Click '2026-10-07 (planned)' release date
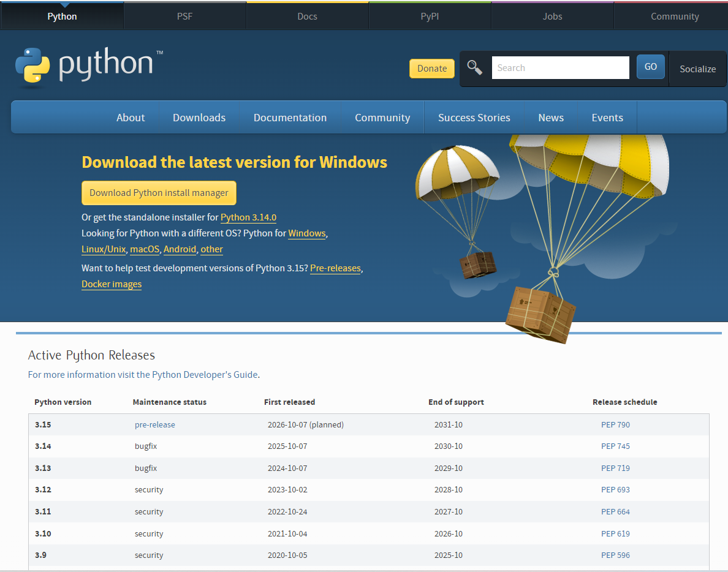The width and height of the screenshot is (728, 572). tap(306, 424)
